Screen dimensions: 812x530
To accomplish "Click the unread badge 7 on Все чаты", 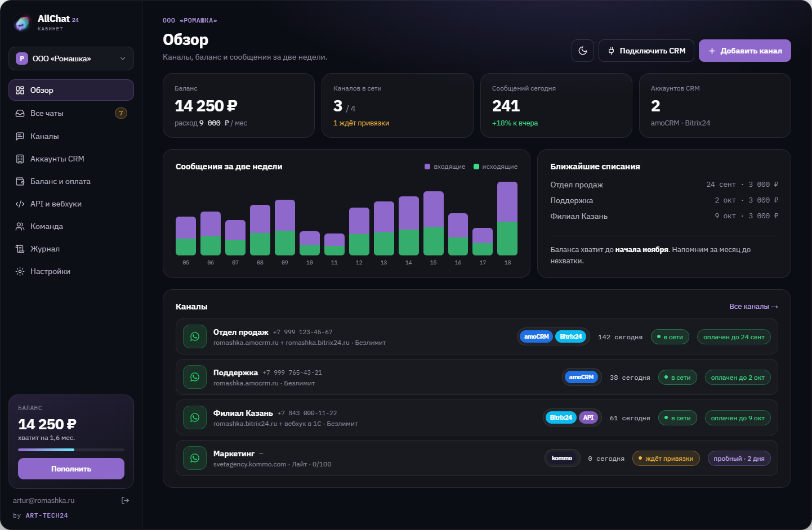I will (x=121, y=113).
